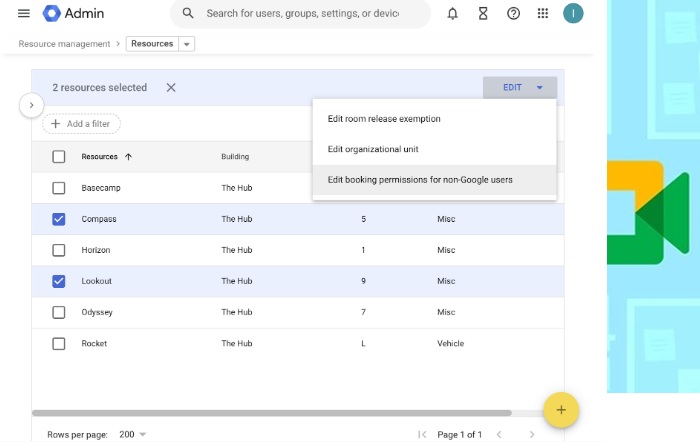Viewport: 700px width, 442px height.
Task: Open the Help question mark icon
Action: [x=513, y=13]
